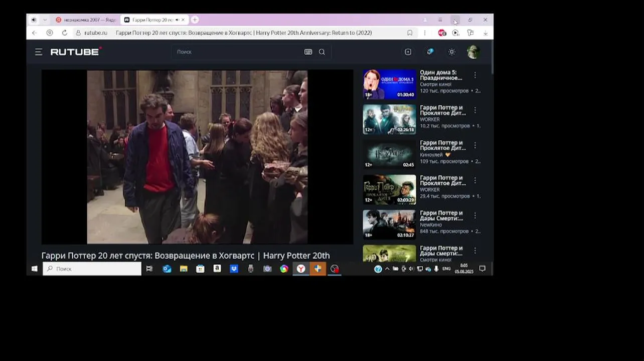The image size is (644, 361).
Task: Open options for the NewКино video
Action: (x=475, y=215)
